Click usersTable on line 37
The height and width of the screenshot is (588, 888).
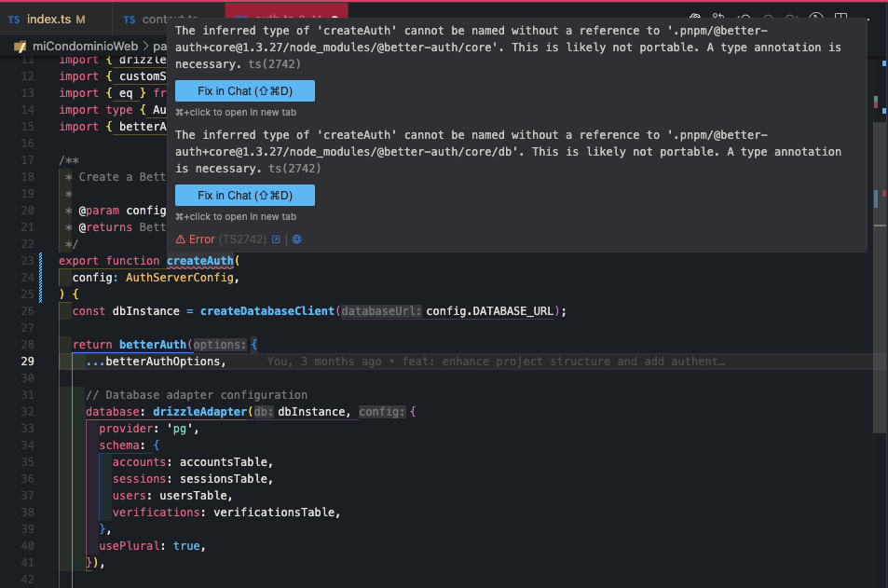[x=193, y=496]
